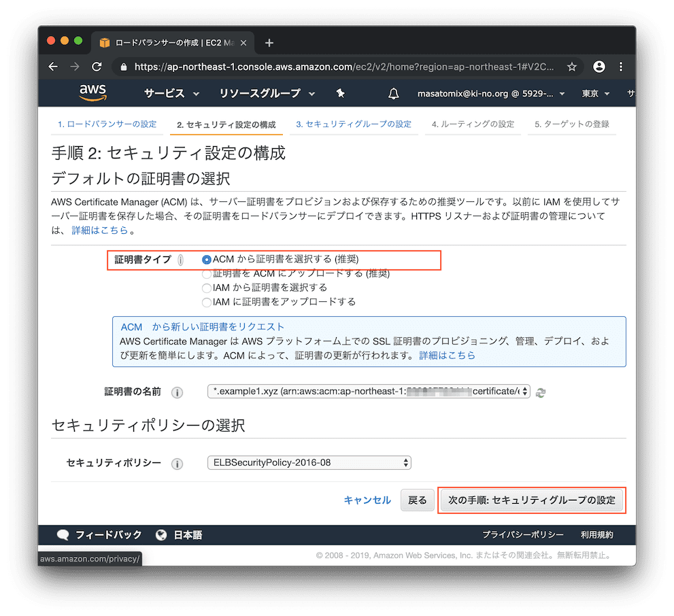Open the サービス dropdown menu
The image size is (674, 616).
coord(171,93)
